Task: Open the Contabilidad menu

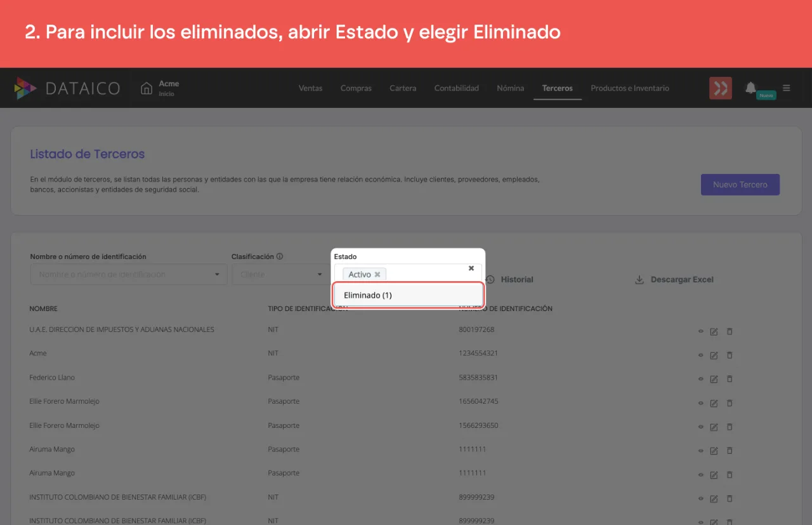Action: pyautogui.click(x=457, y=88)
